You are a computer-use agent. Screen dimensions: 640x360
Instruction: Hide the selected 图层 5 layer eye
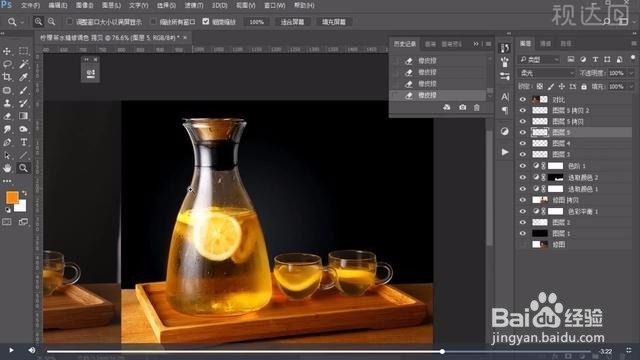coord(523,132)
